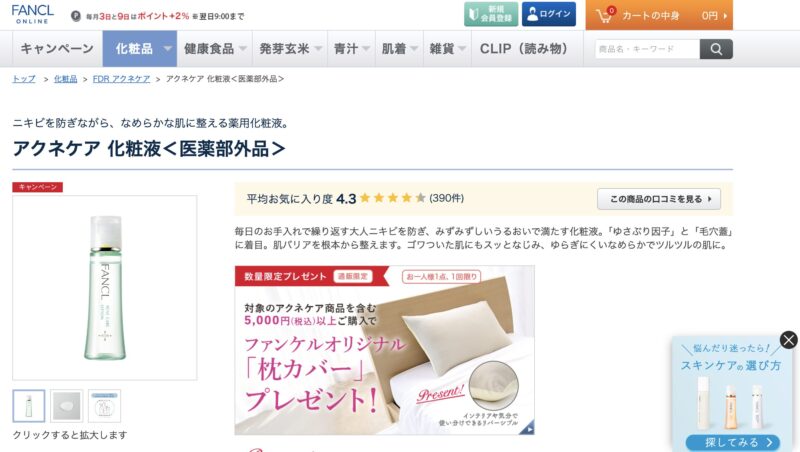Select the second product thumbnail
Screen dimensions: 800x452
pyautogui.click(x=67, y=406)
